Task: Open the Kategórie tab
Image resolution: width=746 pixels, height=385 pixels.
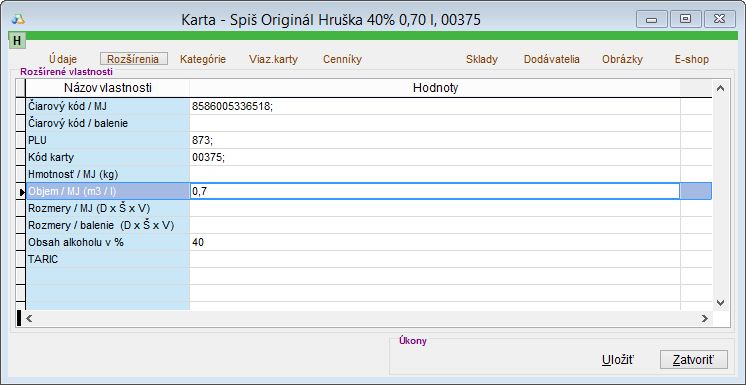Action: pyautogui.click(x=203, y=59)
